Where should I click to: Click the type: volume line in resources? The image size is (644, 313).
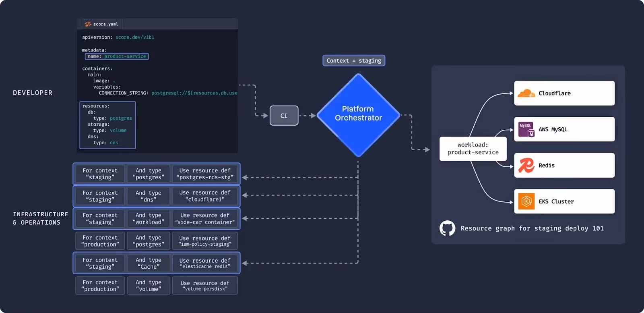[110, 131]
